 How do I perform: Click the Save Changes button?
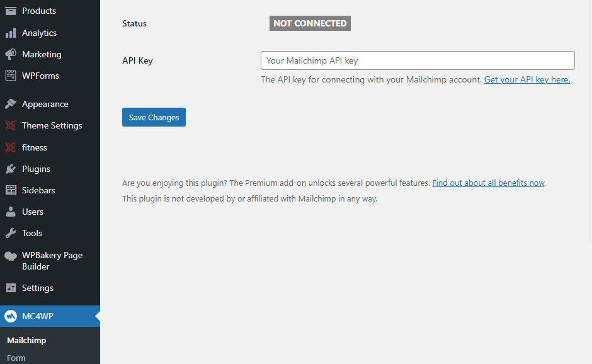[154, 117]
